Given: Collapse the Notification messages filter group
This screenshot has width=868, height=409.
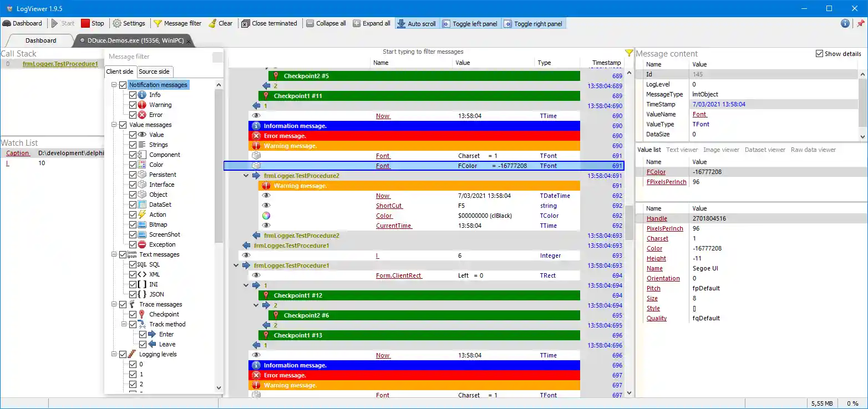Looking at the screenshot, I should (114, 85).
